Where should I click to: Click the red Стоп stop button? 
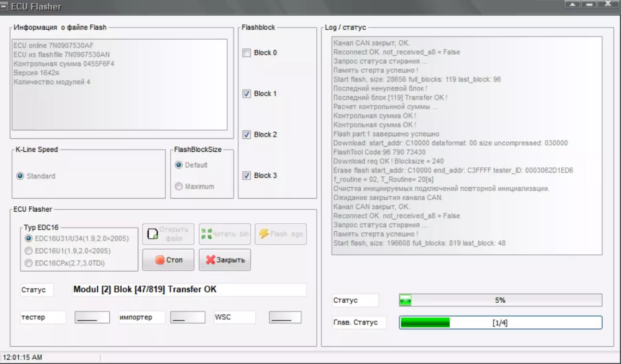point(168,260)
